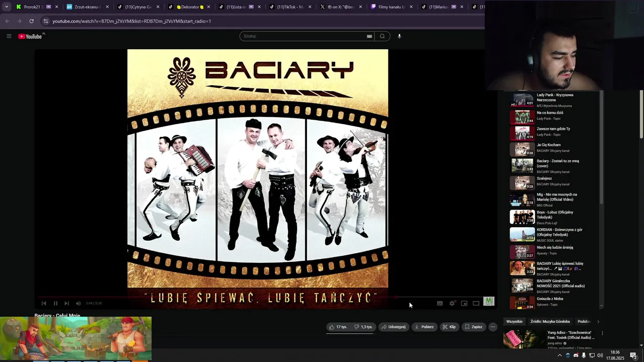Open more actions three-dot menu below video
This screenshot has height=362, width=644.
[493, 327]
